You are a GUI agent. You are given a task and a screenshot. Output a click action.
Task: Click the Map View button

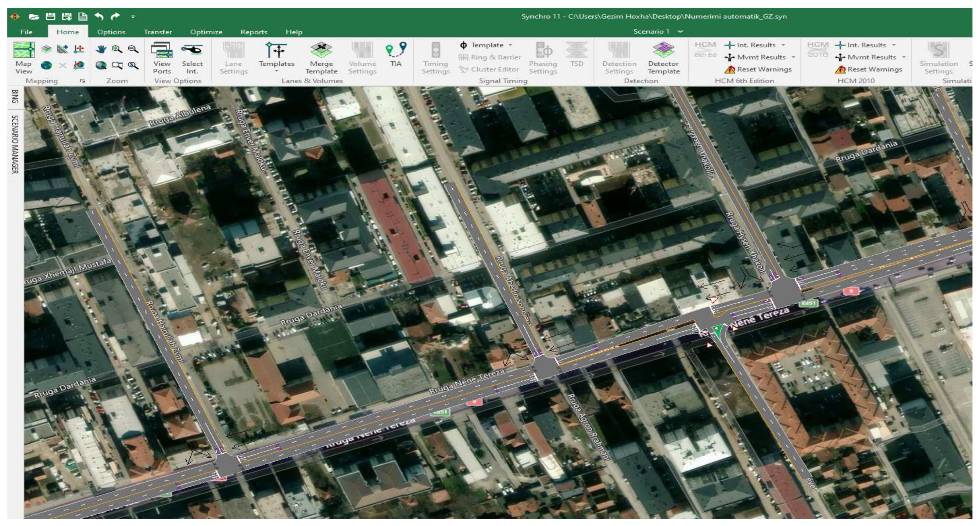(24, 57)
